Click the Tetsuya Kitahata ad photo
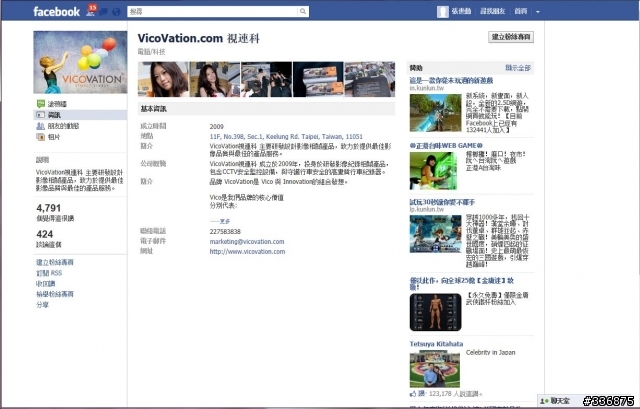Viewport: 640px width, 409px height. (x=435, y=369)
